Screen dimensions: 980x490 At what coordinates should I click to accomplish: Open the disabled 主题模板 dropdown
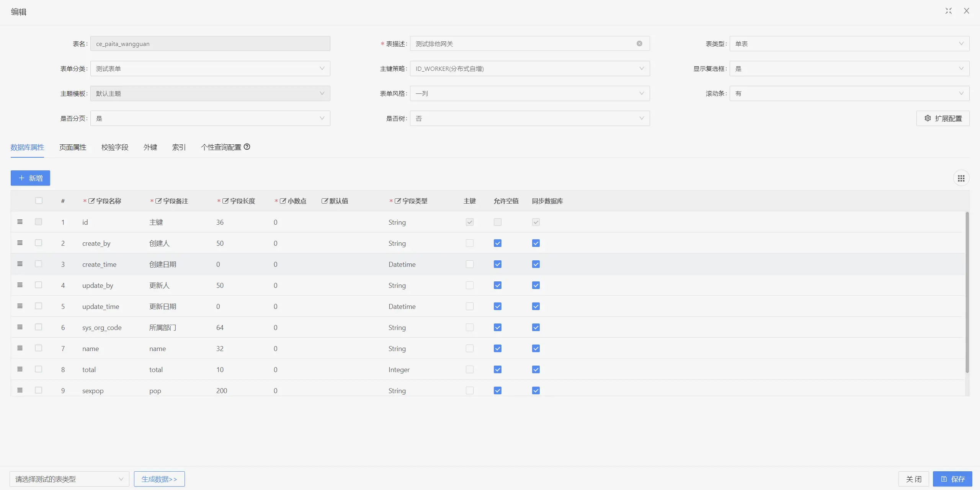coord(210,93)
